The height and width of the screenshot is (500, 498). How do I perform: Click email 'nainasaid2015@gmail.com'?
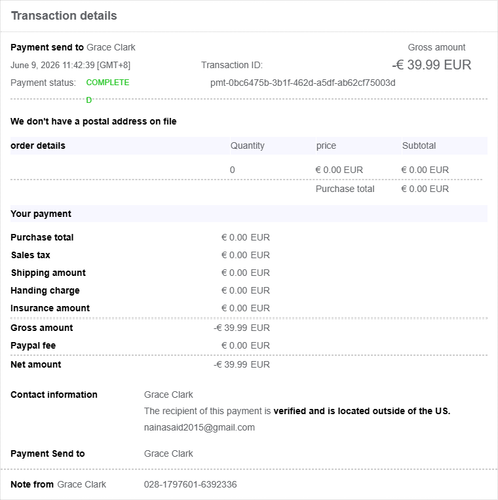pyautogui.click(x=199, y=427)
